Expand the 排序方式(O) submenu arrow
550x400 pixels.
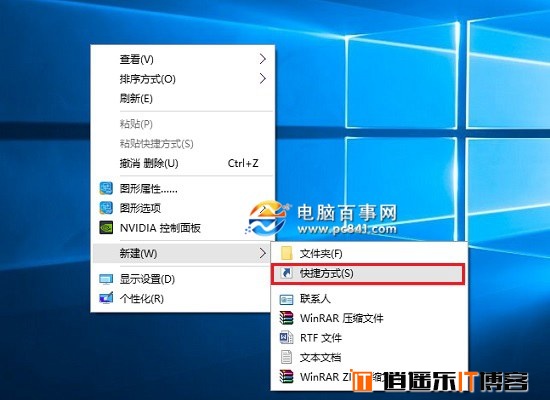262,79
